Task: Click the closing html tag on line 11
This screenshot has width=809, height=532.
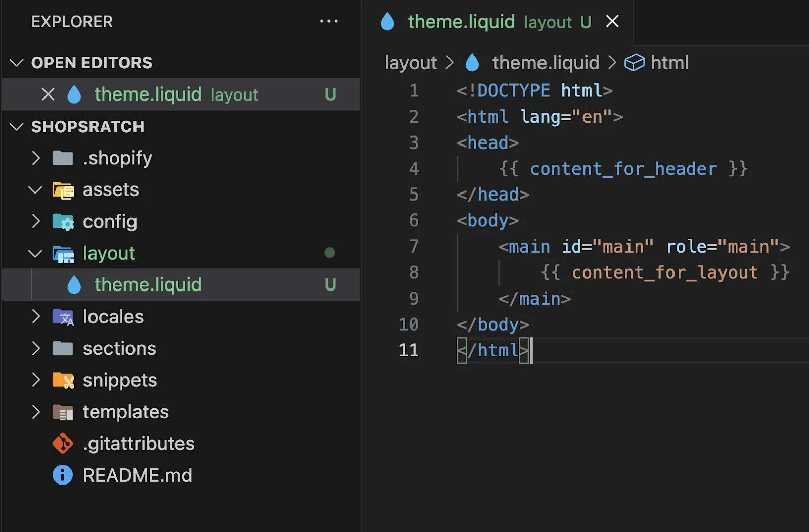Action: 493,350
